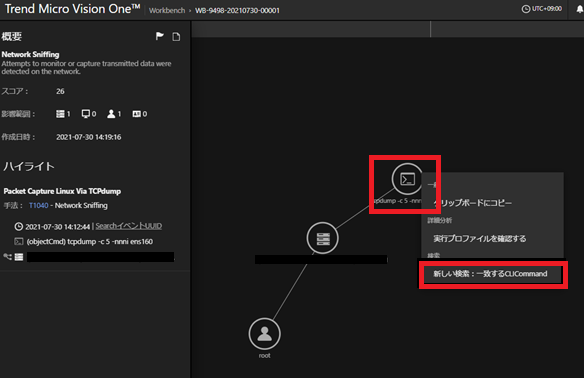Open the document notes icon beside the flag

click(x=176, y=36)
